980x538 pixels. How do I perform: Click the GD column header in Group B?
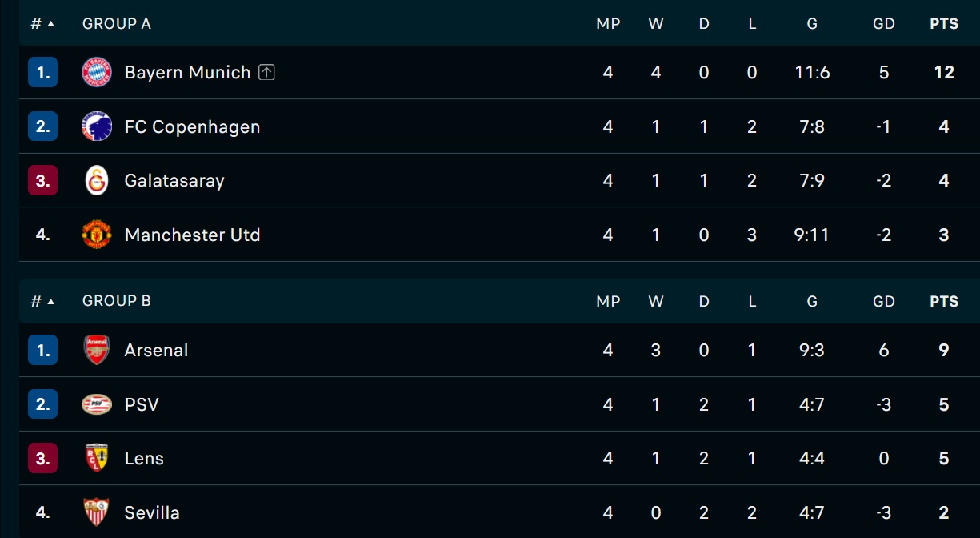tap(884, 302)
